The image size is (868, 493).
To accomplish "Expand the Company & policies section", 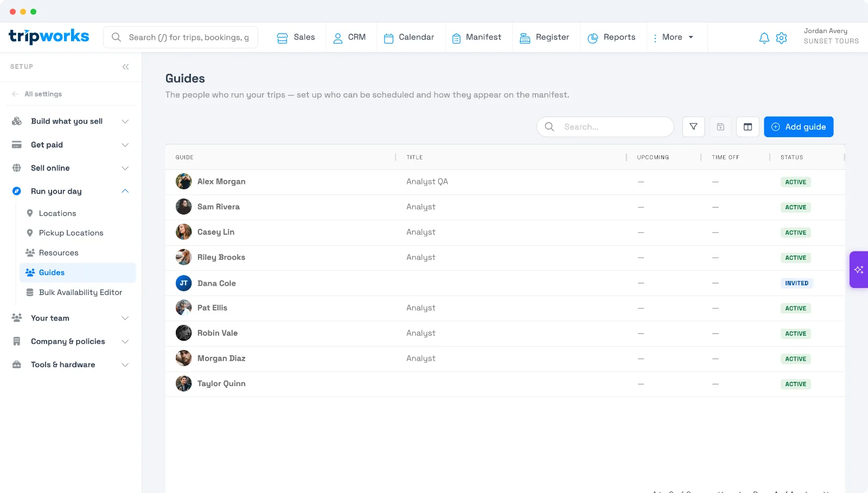I will click(x=71, y=342).
